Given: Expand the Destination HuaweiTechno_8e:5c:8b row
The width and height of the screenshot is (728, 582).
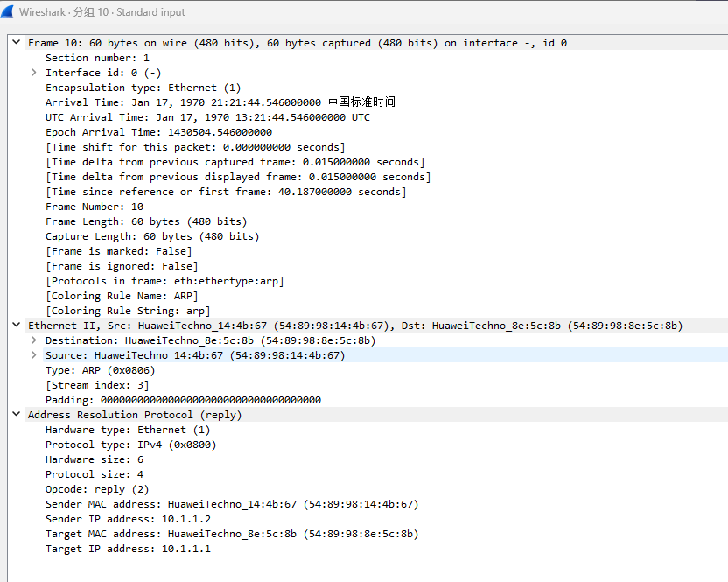Looking at the screenshot, I should point(33,340).
